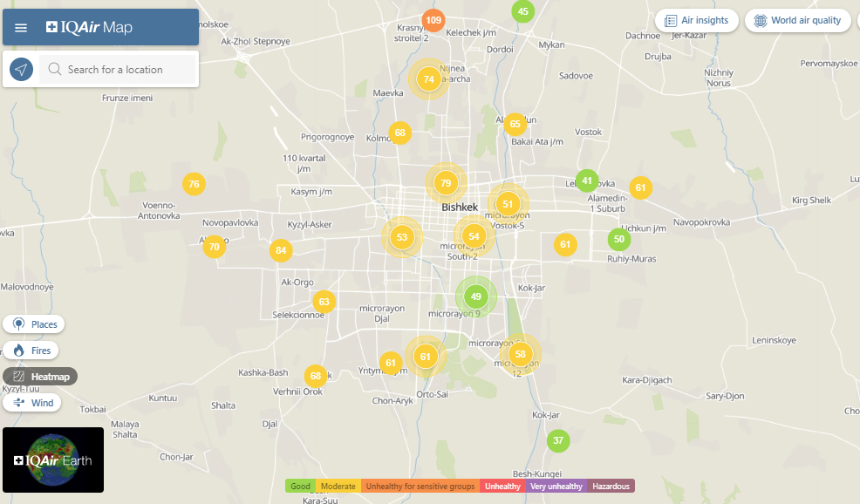Screen dimensions: 860x504
Task: Click the 84 AQI station marker
Action: point(280,251)
